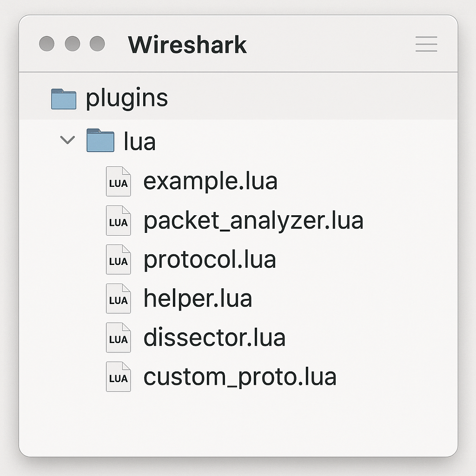Select the packet_analyzer.lua file

click(254, 221)
